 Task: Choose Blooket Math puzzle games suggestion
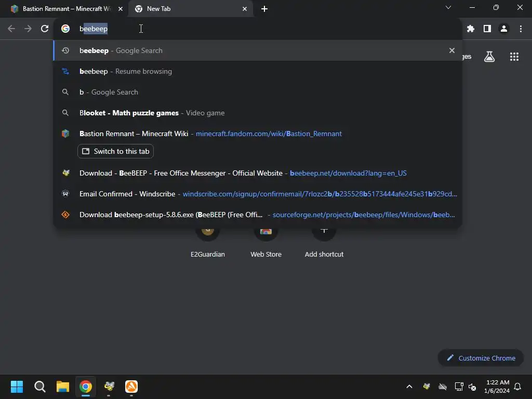coord(258,113)
